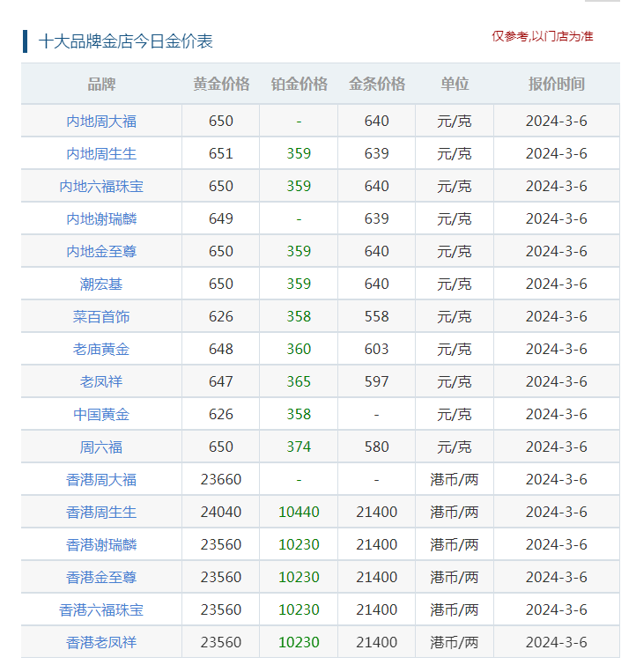Open 内地六福珠宝 brand page
Viewport: 636px width, 672px height.
(x=101, y=186)
